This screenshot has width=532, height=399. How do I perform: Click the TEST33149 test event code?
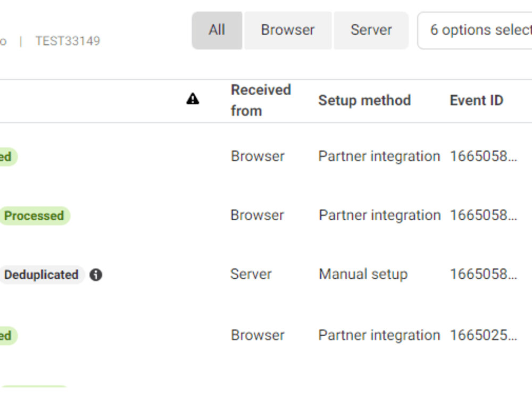(68, 41)
